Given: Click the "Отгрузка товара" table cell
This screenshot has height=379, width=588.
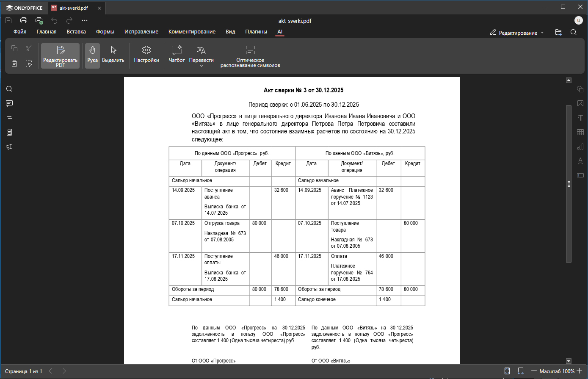Looking at the screenshot, I should 225,236.
